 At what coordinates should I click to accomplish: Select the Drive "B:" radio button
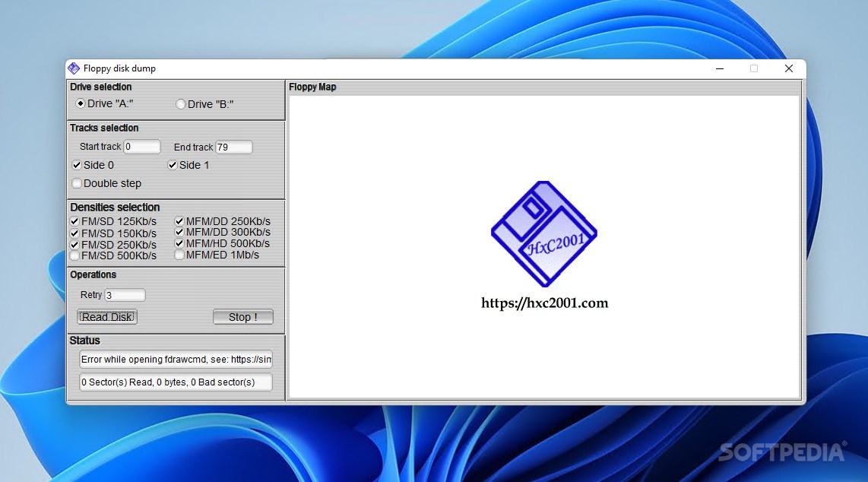pos(180,104)
